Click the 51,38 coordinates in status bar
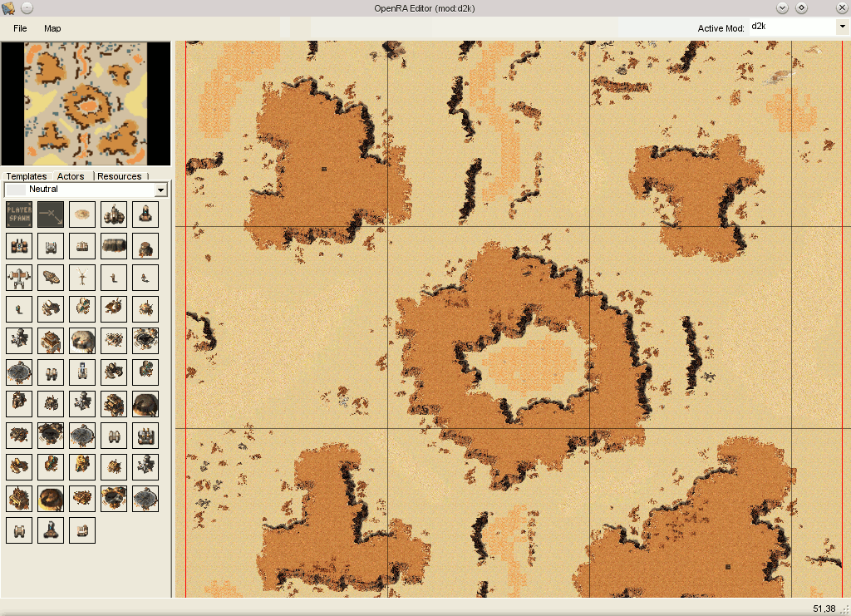Image resolution: width=851 pixels, height=616 pixels. (x=824, y=609)
